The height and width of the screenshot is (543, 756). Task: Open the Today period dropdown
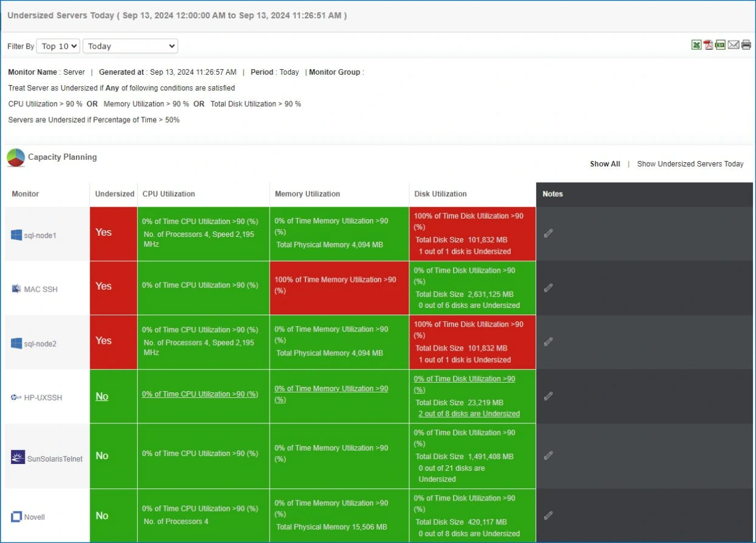[129, 46]
